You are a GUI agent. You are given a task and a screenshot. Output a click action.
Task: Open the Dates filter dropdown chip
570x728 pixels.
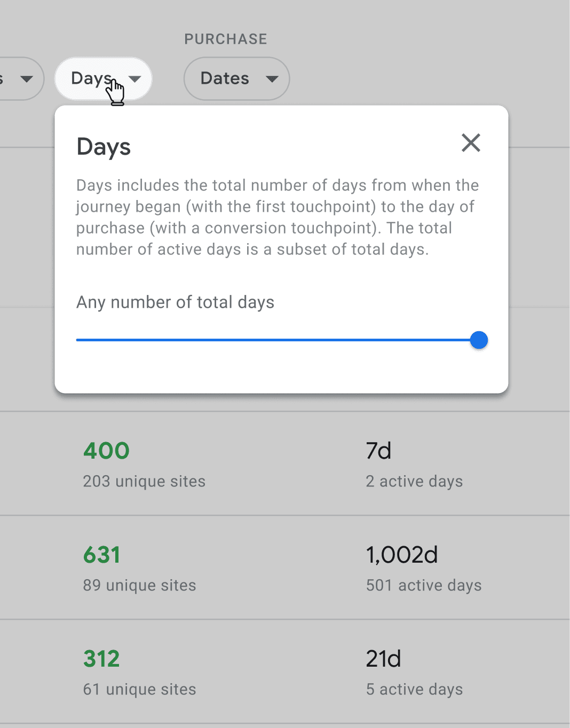(236, 79)
